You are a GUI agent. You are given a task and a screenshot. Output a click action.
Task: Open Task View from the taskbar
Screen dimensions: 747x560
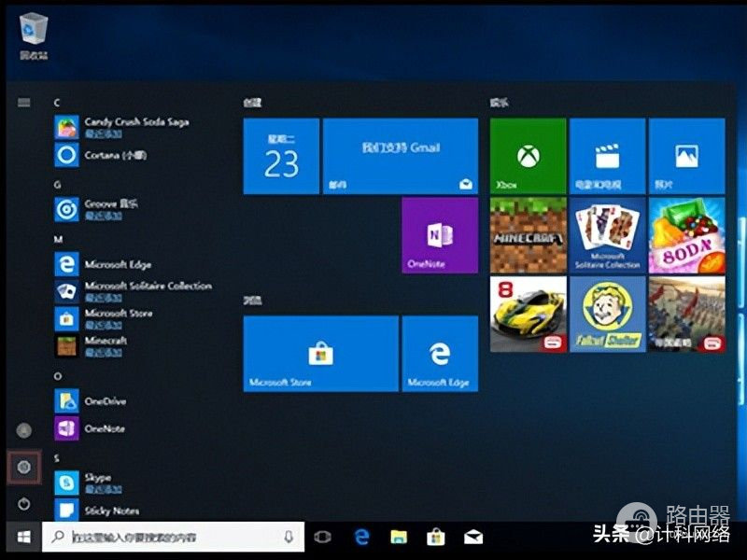click(x=322, y=537)
